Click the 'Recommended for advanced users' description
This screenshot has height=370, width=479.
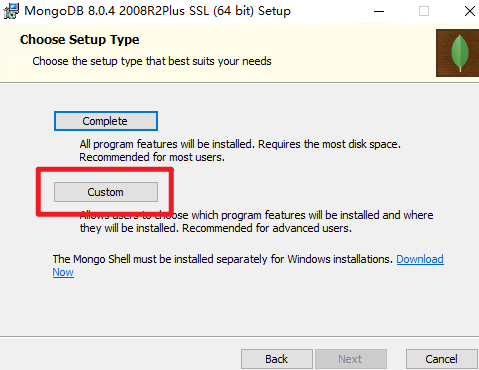coord(267,228)
